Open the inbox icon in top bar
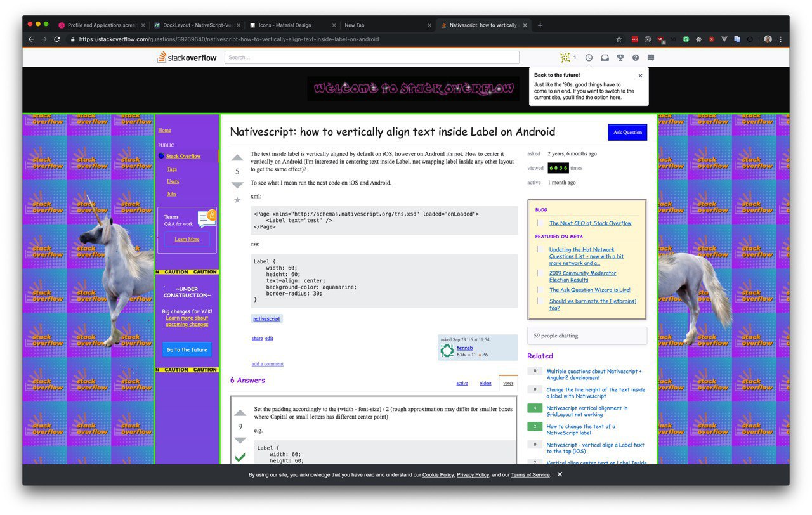812x515 pixels. (605, 58)
